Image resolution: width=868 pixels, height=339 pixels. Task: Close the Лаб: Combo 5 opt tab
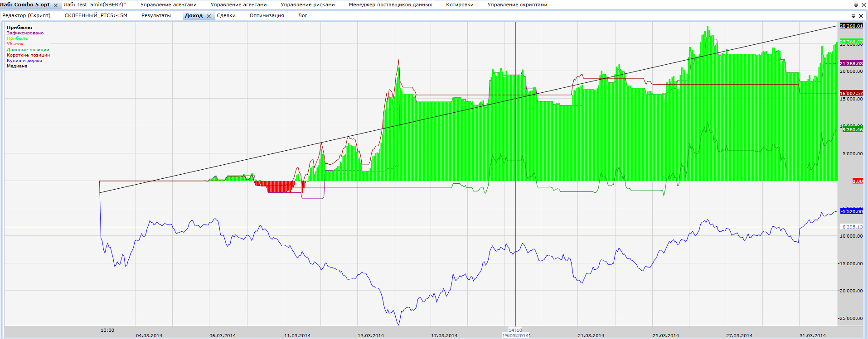coord(56,5)
